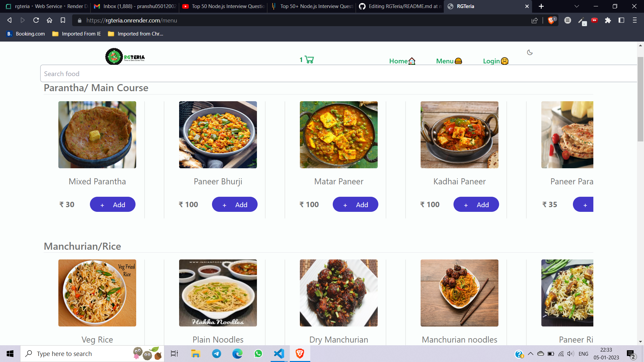
Task: Open WhatsApp from the taskbar
Action: tap(258, 353)
